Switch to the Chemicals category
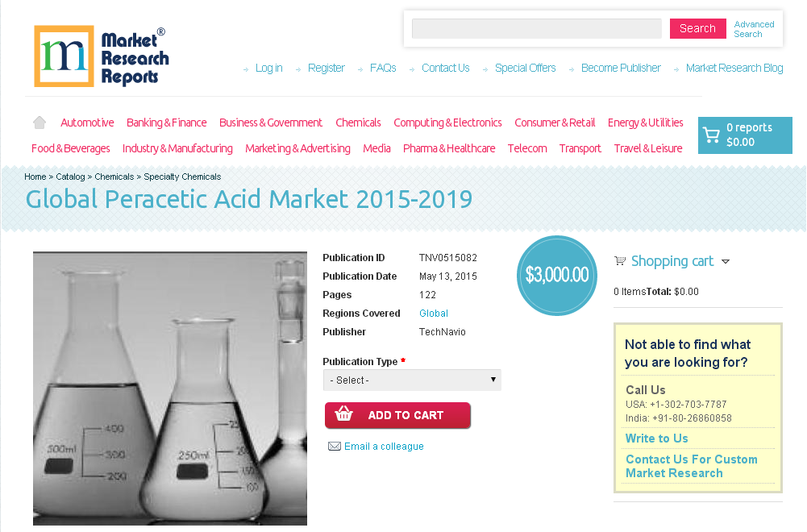The height and width of the screenshot is (532, 807). coord(358,123)
